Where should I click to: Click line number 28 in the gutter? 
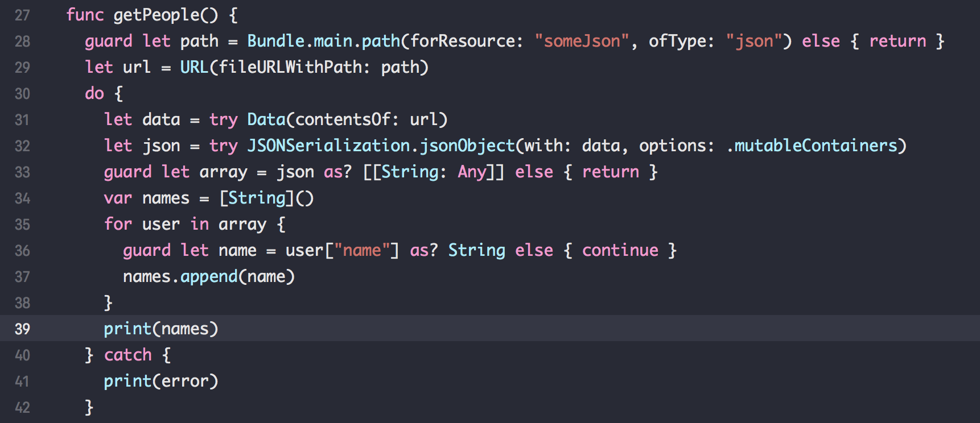22,42
